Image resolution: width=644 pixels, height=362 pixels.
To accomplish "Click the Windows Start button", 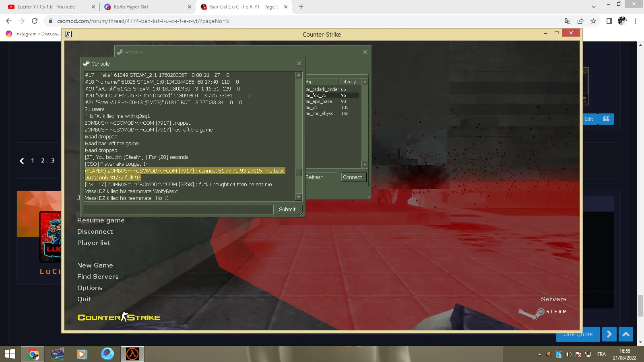I will click(10, 354).
